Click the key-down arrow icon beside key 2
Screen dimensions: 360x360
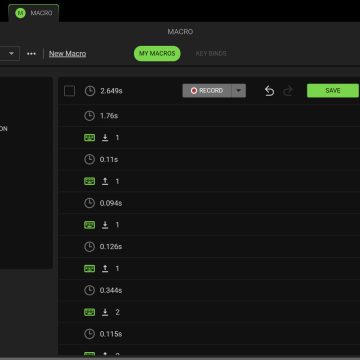pyautogui.click(x=105, y=312)
